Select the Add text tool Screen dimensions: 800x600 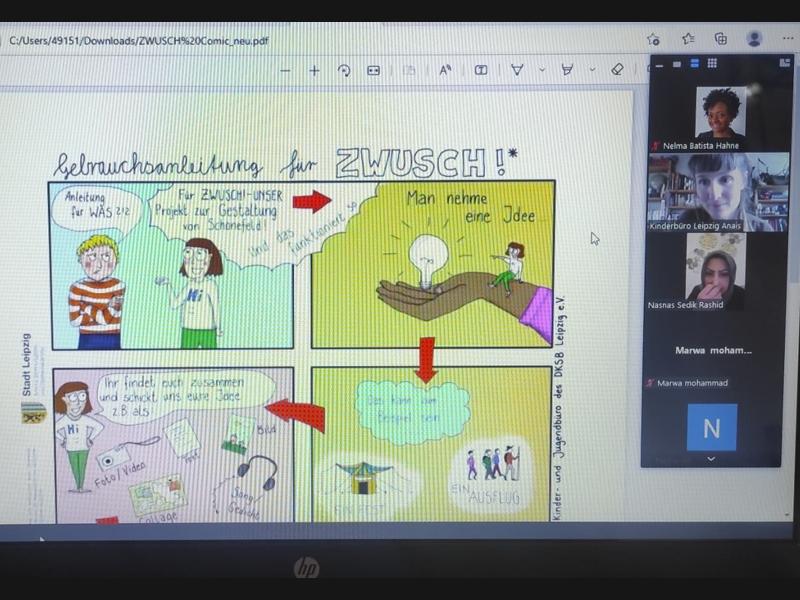(481, 71)
